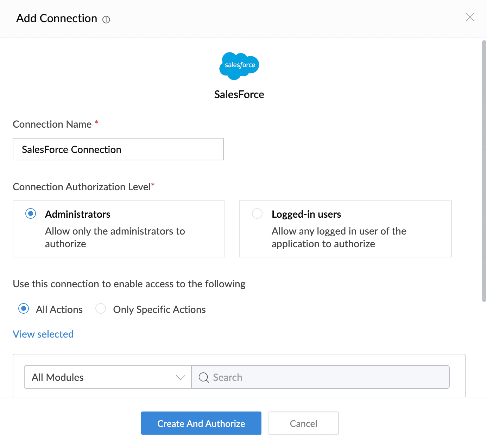487x448 pixels.
Task: Choose the All Actions radio option
Action: click(24, 309)
